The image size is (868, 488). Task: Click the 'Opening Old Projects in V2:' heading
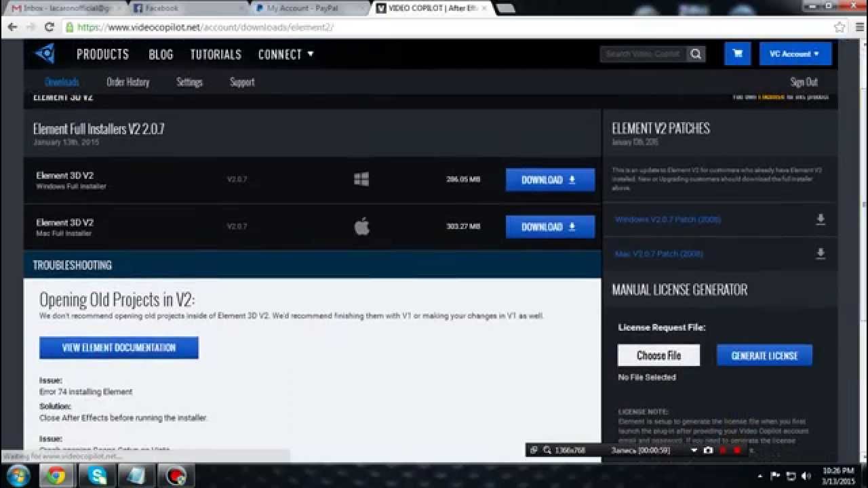coord(117,300)
